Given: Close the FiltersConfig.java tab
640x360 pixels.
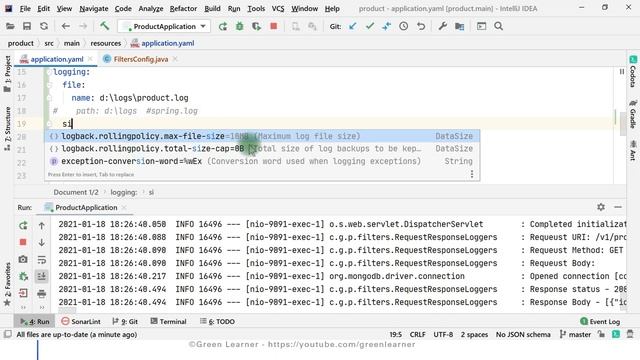Looking at the screenshot, I should [175, 59].
